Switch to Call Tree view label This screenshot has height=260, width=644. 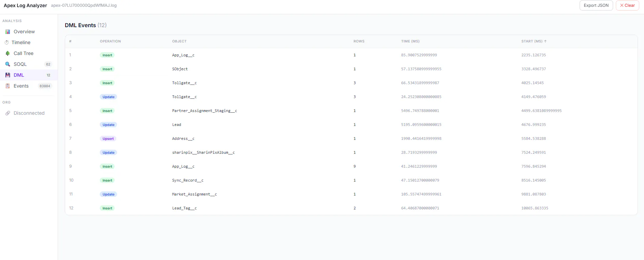click(x=23, y=53)
